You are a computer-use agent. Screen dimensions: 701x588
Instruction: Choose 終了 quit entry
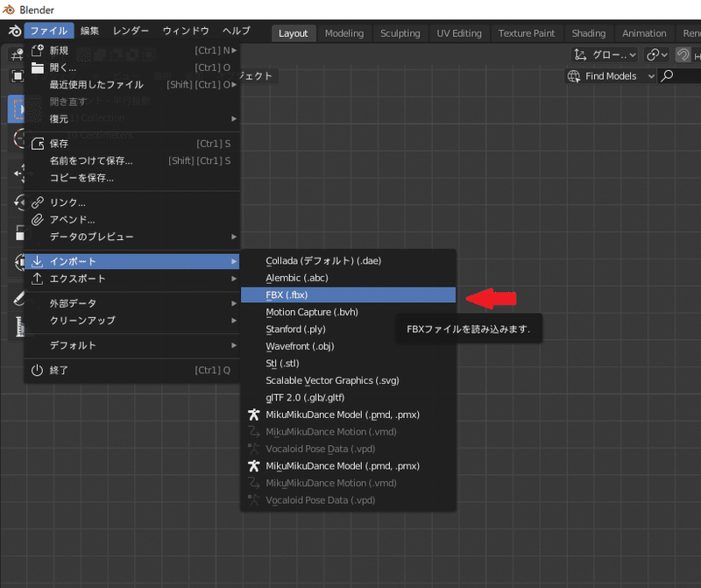(132, 371)
